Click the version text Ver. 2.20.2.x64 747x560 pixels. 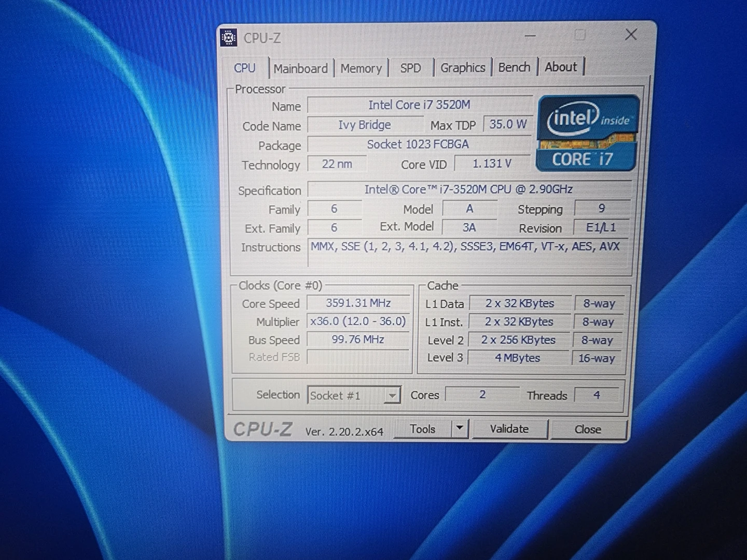tap(344, 431)
